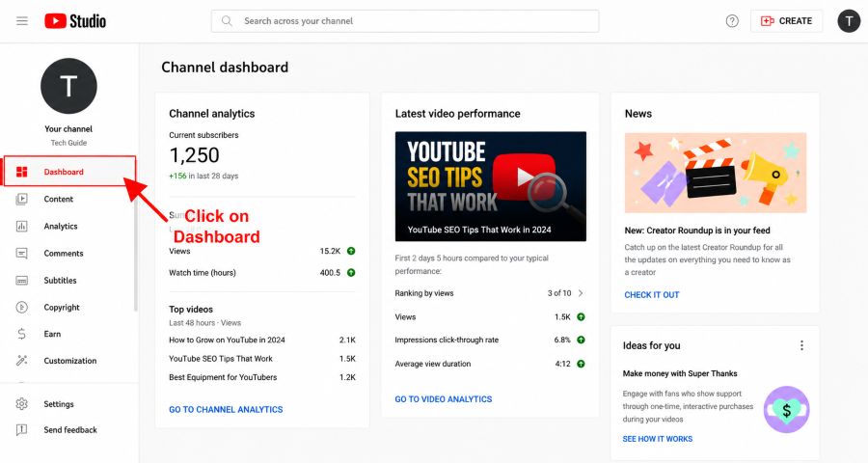Click the CHECK IT OUT link
The image size is (868, 463).
pos(652,294)
